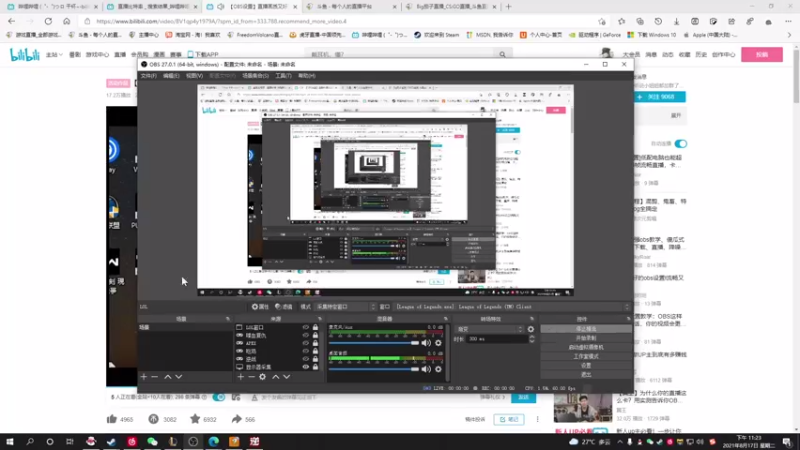
Task: Open bilibili 主站 dropdown in header
Action: coord(54,55)
